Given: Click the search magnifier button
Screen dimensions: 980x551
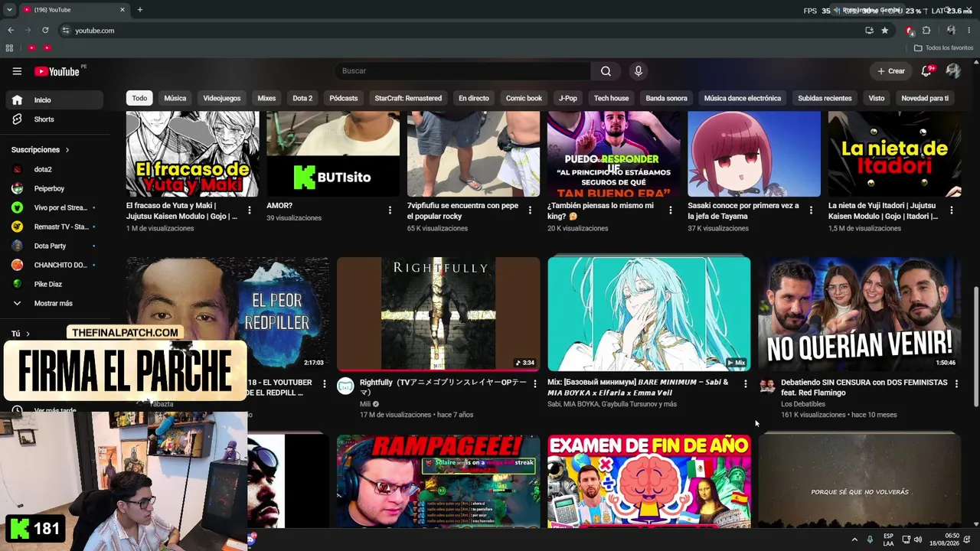Looking at the screenshot, I should [x=606, y=71].
